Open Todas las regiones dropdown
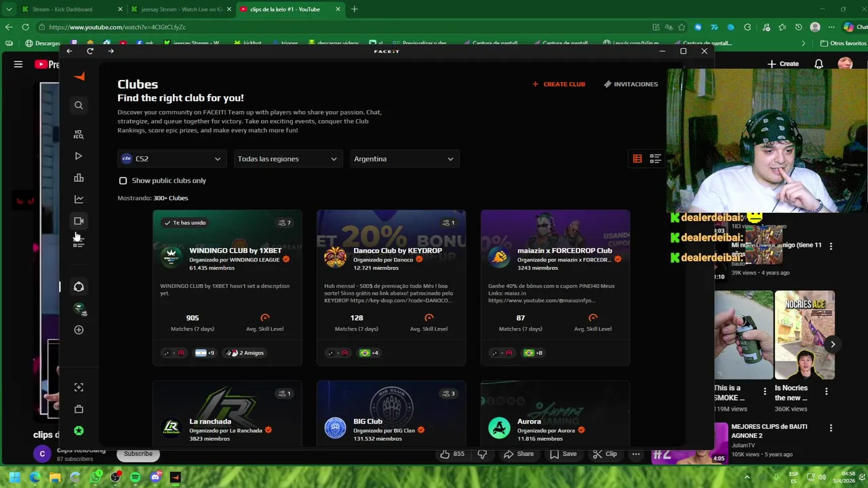868x488 pixels. (x=288, y=159)
